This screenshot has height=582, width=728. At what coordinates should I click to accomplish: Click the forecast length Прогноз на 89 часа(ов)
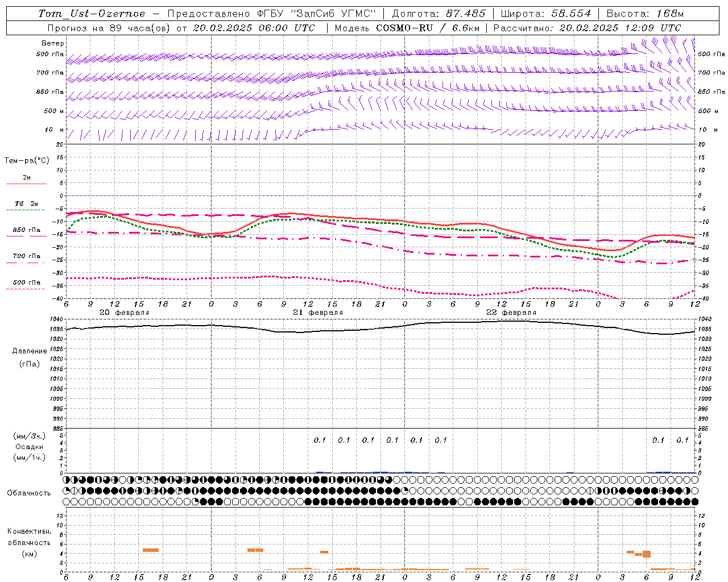click(x=110, y=28)
